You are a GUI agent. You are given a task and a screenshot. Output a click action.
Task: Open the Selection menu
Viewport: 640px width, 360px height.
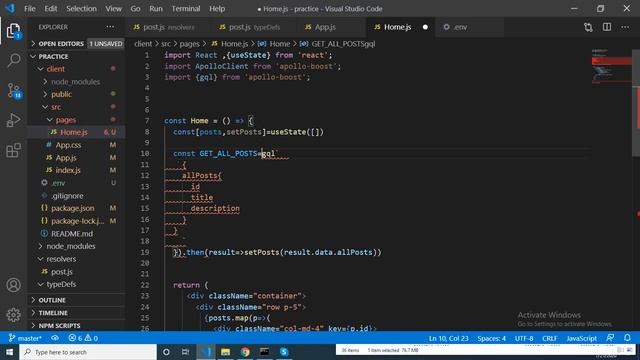click(81, 9)
